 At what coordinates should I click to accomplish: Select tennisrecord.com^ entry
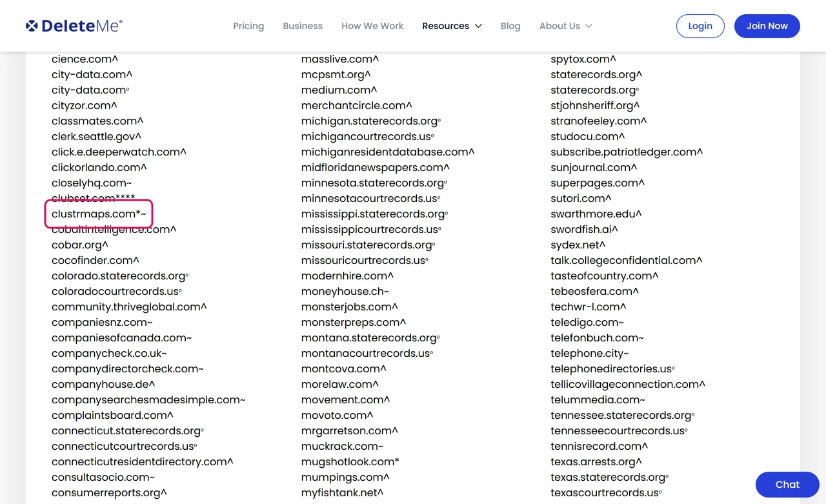coord(599,446)
